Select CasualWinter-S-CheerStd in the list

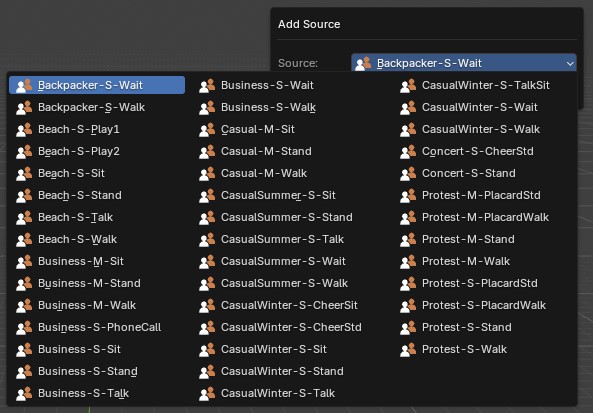(289, 327)
